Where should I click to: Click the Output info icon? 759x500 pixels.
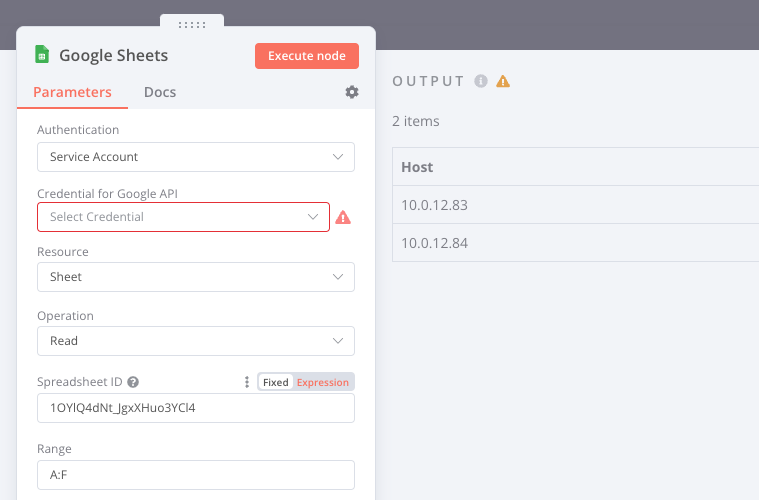[481, 81]
